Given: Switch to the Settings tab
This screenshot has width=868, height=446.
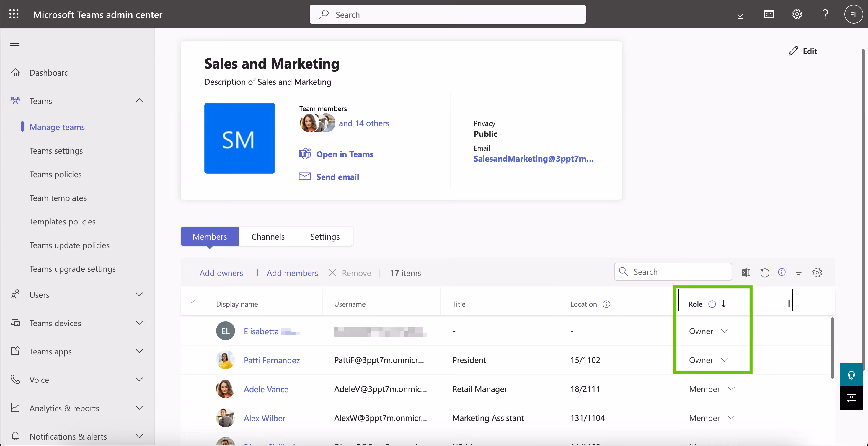Looking at the screenshot, I should point(324,236).
